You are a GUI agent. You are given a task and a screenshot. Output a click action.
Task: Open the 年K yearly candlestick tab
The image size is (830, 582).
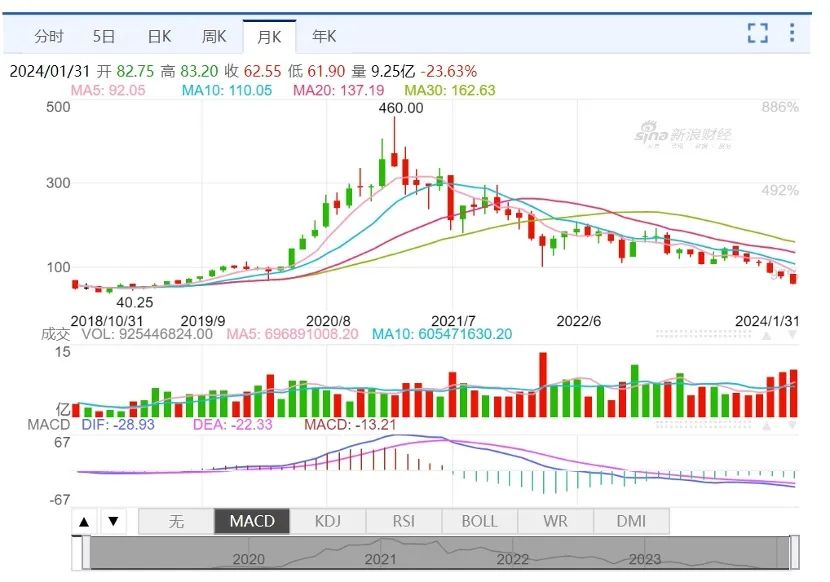(324, 37)
